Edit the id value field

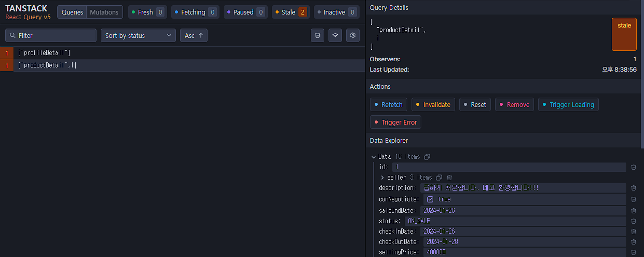click(509, 167)
